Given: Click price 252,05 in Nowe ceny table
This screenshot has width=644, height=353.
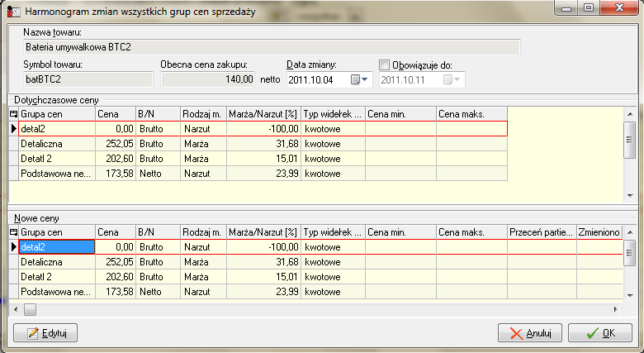Looking at the screenshot, I should coord(116,262).
